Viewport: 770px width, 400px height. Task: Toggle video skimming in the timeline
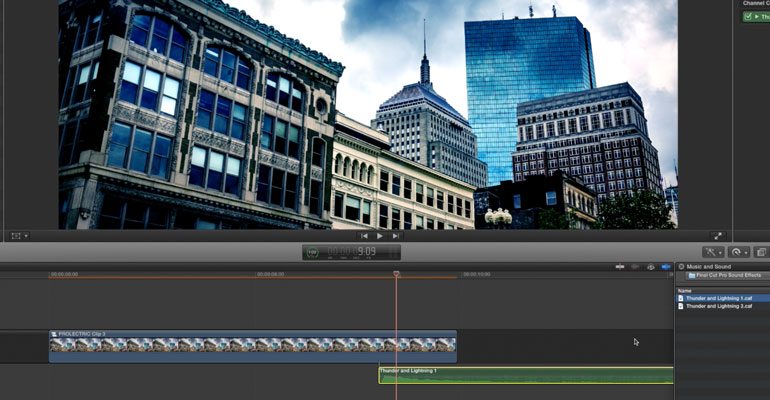[620, 267]
